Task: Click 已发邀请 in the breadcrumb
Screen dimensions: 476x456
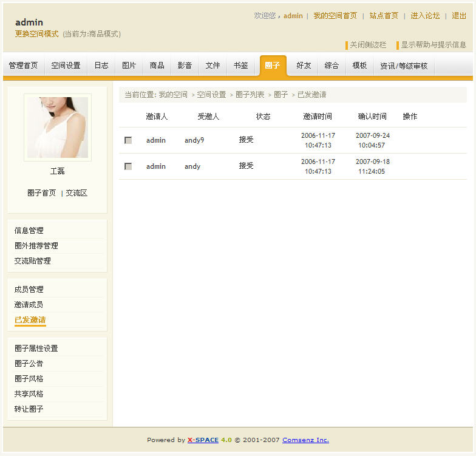Action: coord(312,95)
